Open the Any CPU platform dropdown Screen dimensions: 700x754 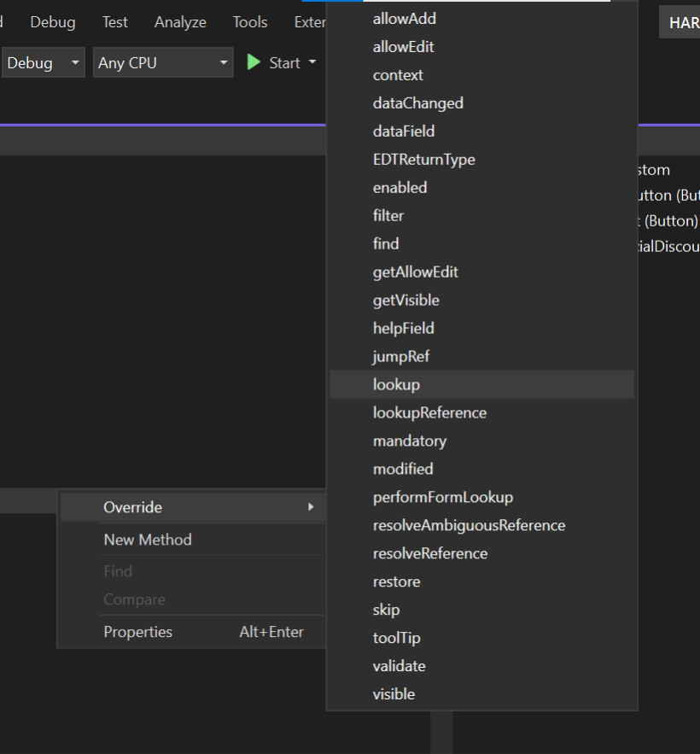point(162,63)
